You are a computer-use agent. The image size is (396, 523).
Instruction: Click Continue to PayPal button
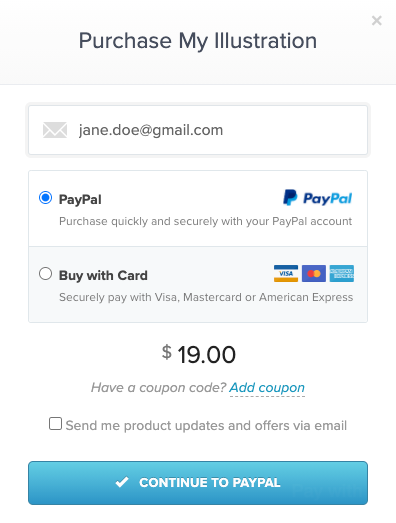(x=198, y=483)
